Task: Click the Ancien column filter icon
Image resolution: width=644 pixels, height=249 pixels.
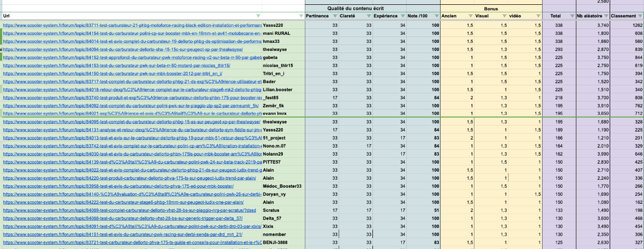Action: point(470,16)
